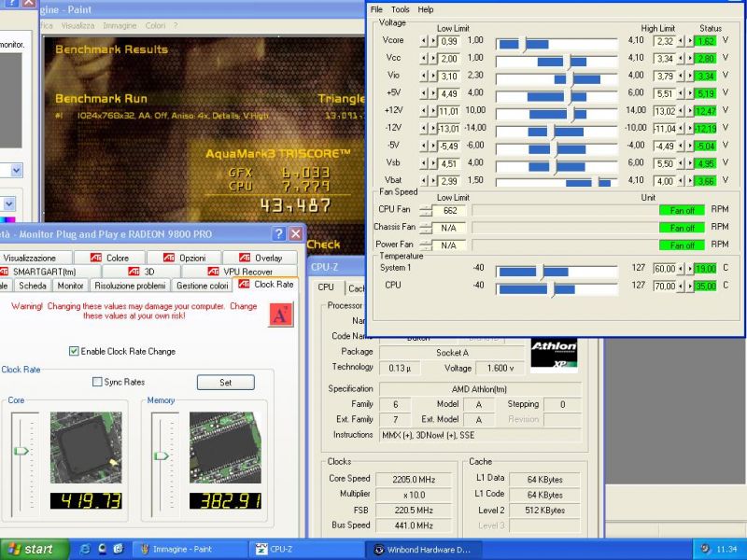The image size is (747, 560).
Task: Click the Athlon XP logo in CPU-Z
Action: tap(554, 355)
